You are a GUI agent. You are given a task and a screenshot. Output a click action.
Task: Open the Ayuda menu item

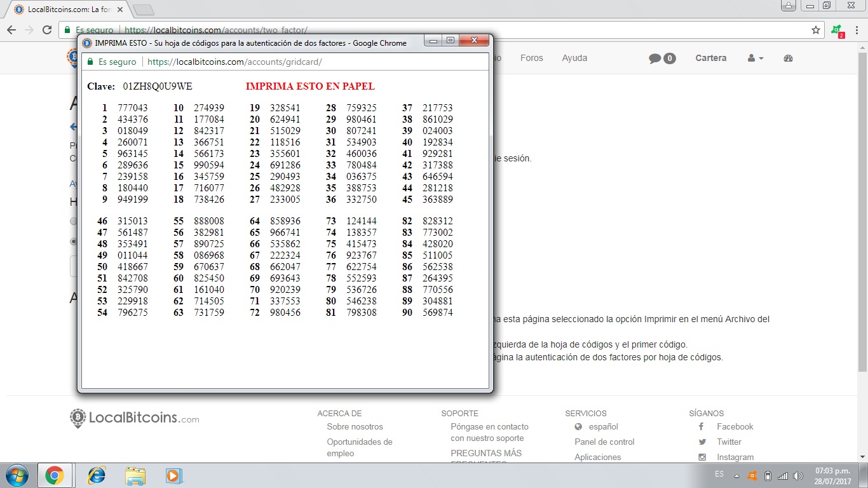[574, 58]
